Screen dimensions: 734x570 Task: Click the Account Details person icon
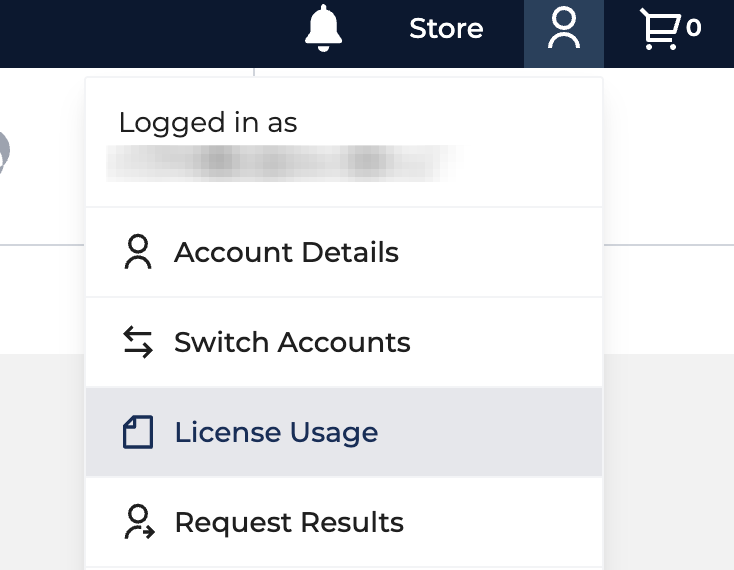coord(138,252)
